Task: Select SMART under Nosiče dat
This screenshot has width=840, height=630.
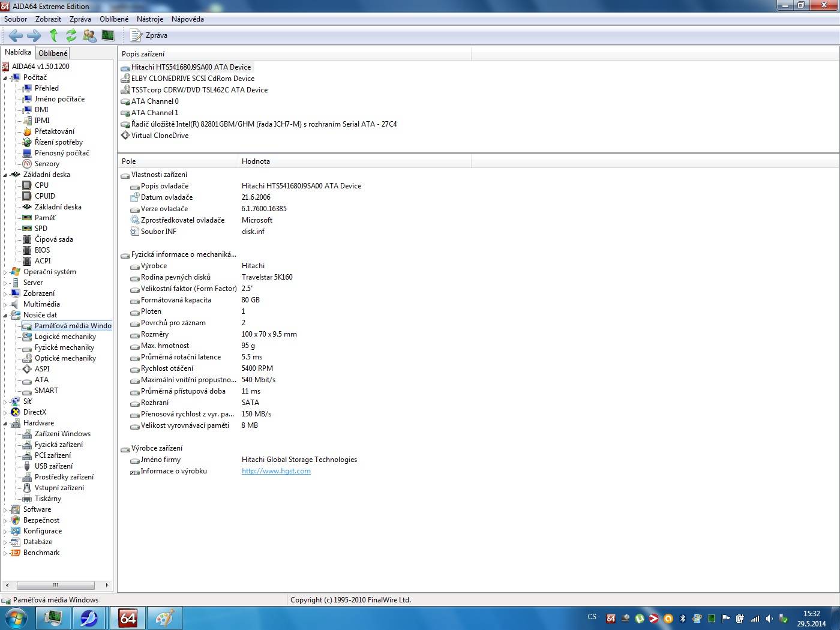Action: pyautogui.click(x=46, y=391)
